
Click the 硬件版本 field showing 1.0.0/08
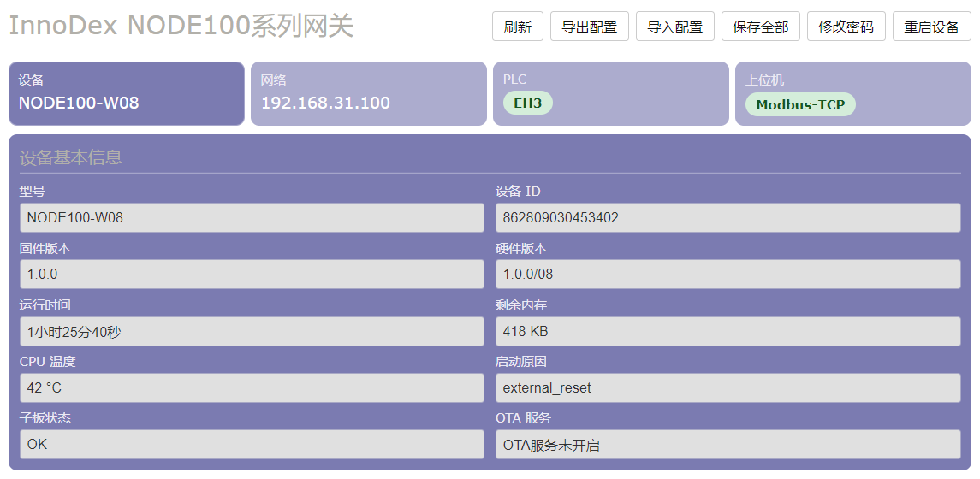click(x=728, y=275)
